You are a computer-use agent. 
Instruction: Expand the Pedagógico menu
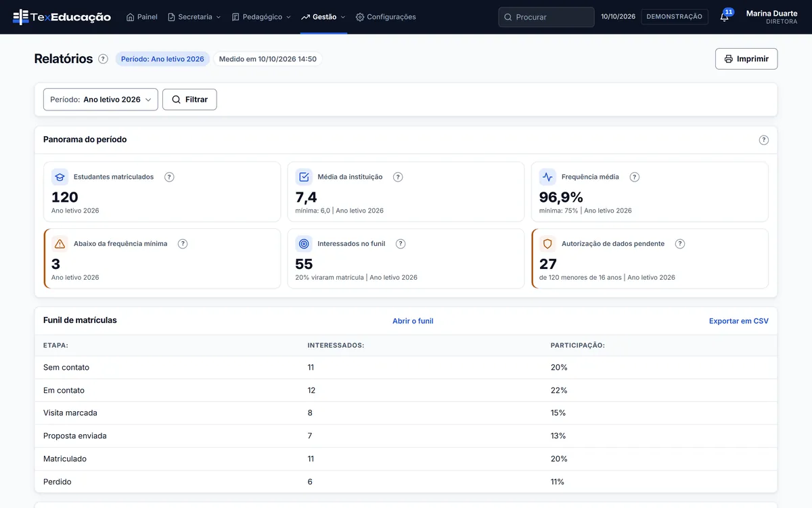261,17
